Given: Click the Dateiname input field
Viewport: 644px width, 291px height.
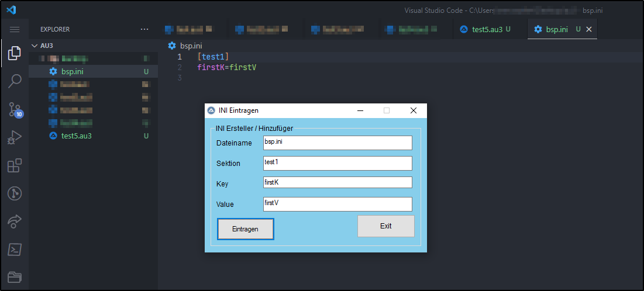Looking at the screenshot, I should 338,143.
